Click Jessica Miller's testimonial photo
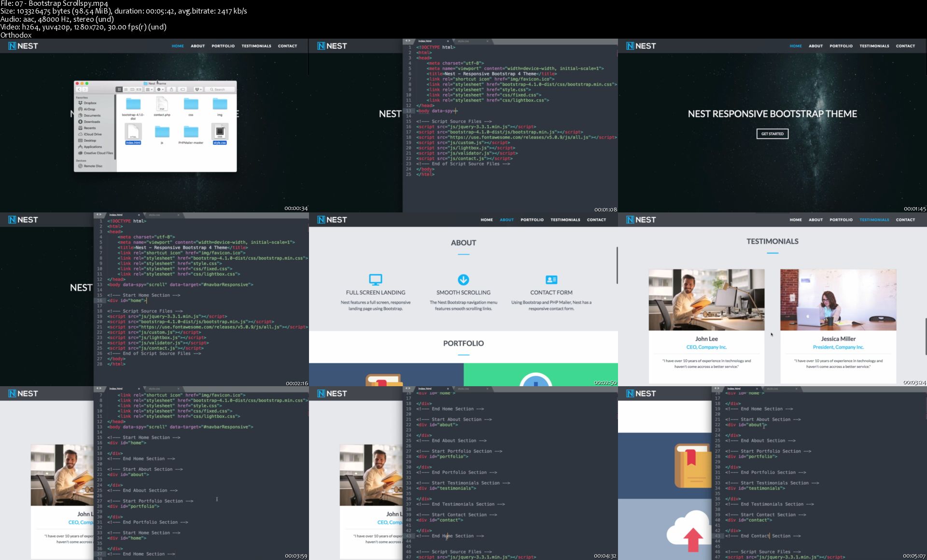The width and height of the screenshot is (927, 560). tap(838, 300)
